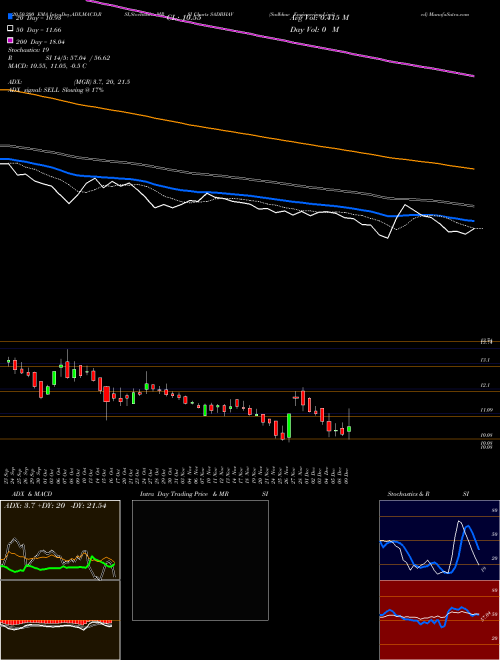Viewport: 500px width, 660px height.
Task: Click the 13.1 price axis label
Action: [485, 360]
